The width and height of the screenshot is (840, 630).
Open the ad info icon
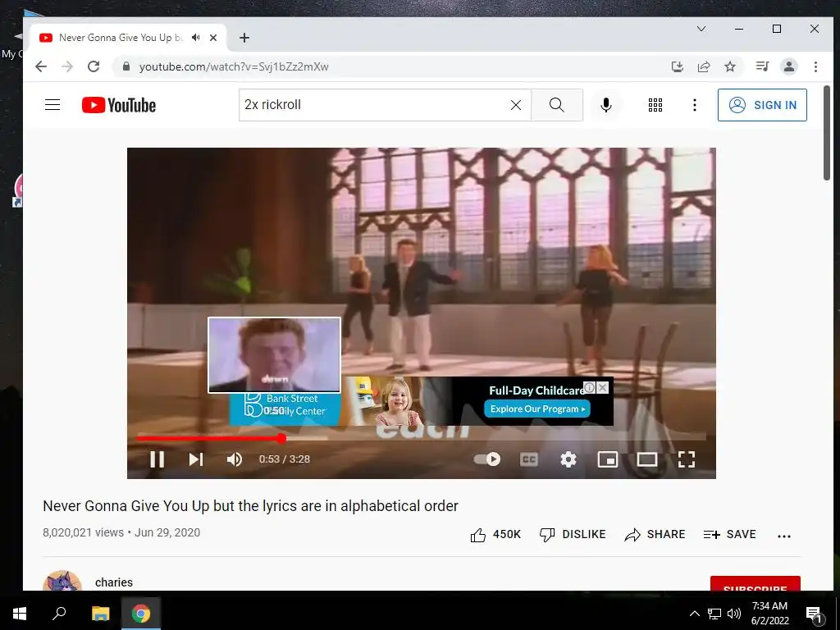tap(589, 387)
